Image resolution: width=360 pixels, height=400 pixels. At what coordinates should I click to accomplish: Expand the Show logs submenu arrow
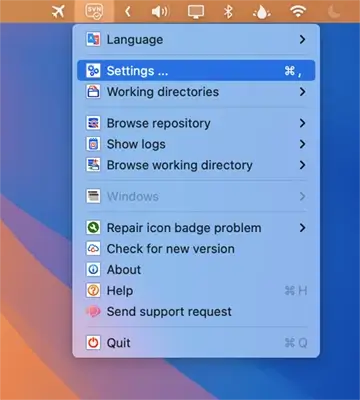[302, 144]
